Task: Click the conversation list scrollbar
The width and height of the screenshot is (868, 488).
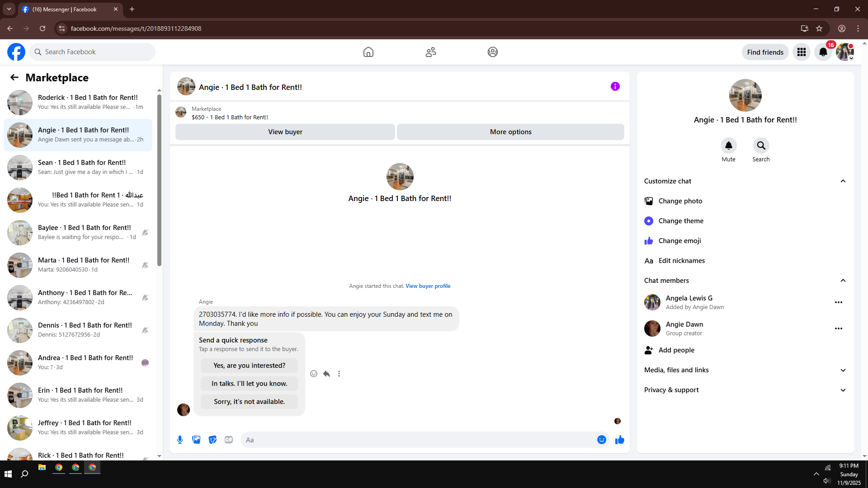Action: 159,180
